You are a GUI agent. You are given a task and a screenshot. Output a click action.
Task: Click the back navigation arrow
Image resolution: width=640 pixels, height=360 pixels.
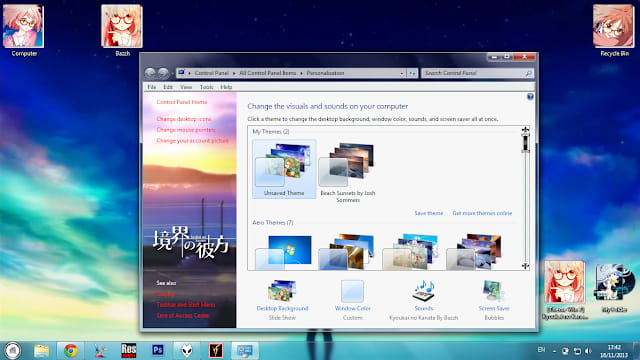coord(150,73)
